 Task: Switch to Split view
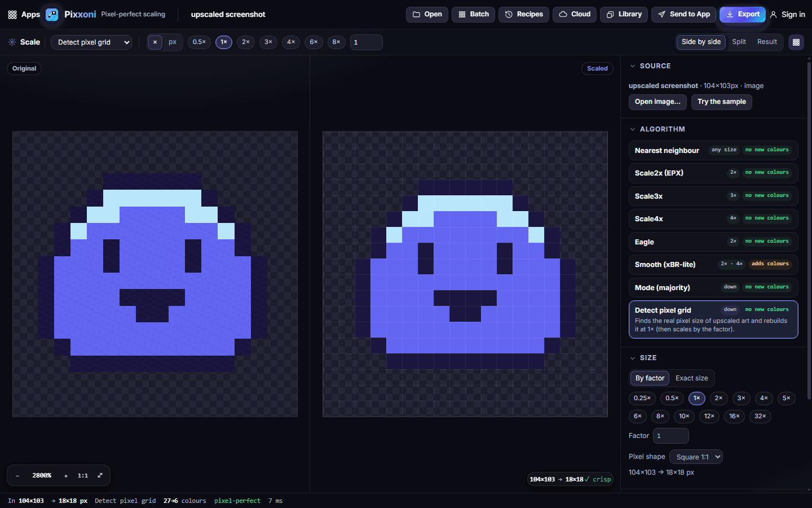point(739,42)
